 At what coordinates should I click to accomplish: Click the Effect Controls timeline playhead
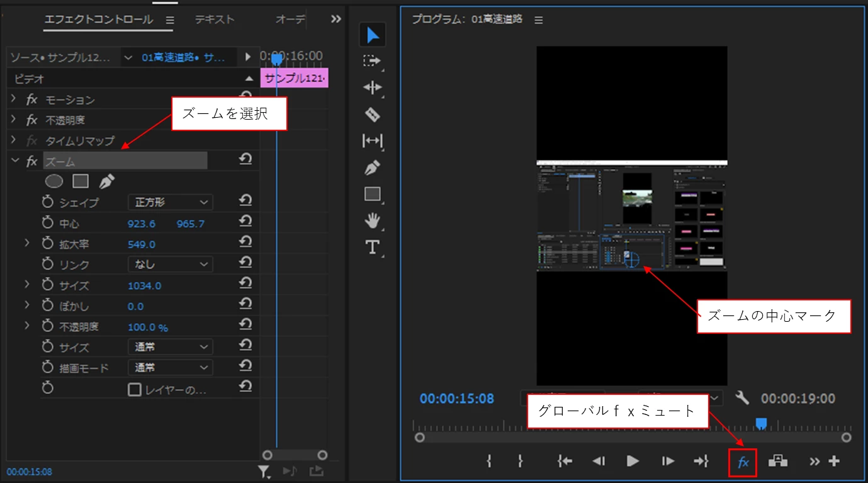pos(276,59)
